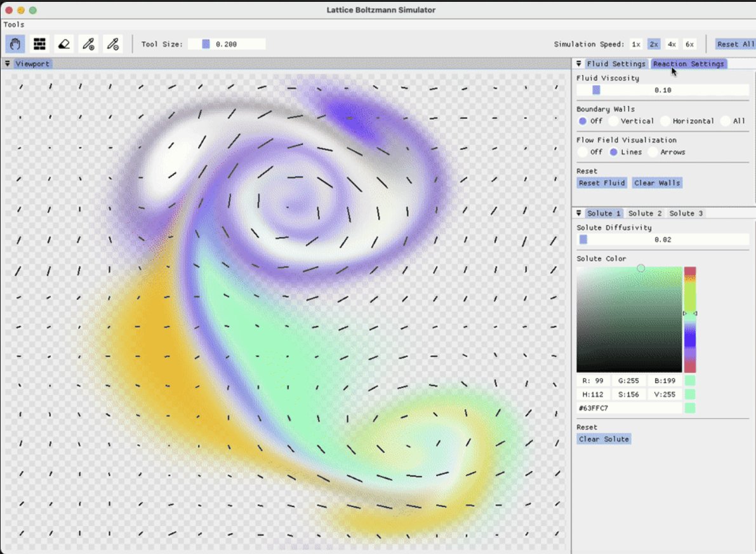Select the remove-solute dropper tool
Viewport: 756px width, 554px height.
click(113, 44)
